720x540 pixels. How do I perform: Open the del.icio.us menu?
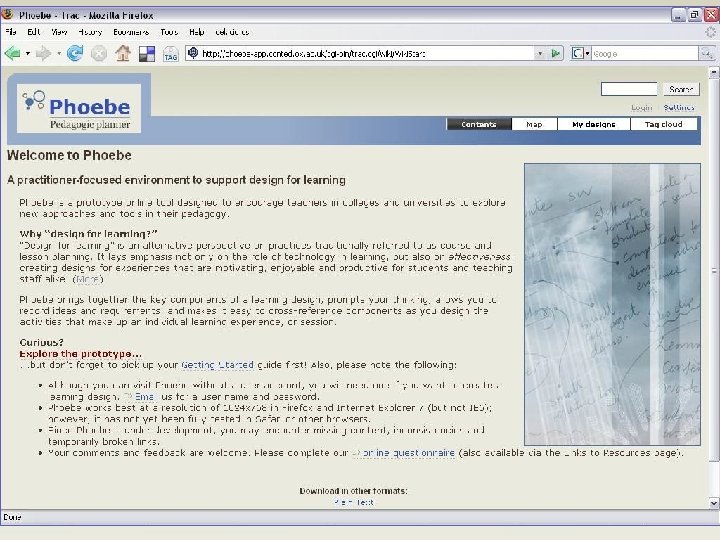pos(232,32)
